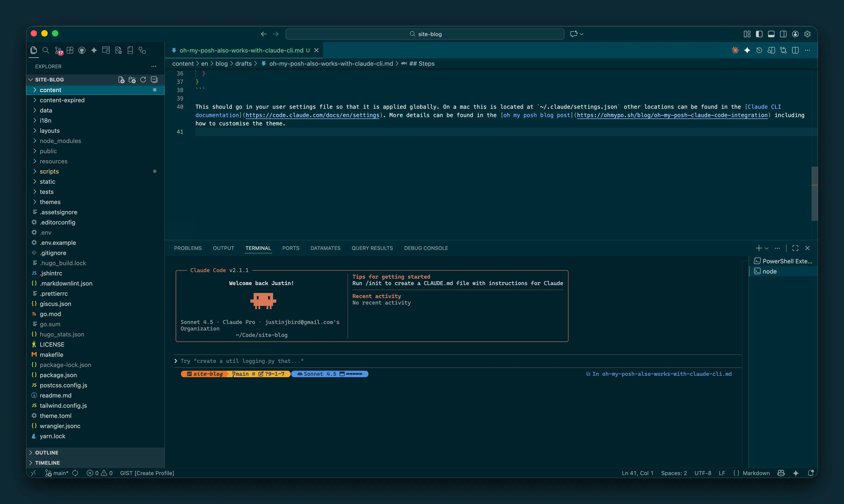Image resolution: width=844 pixels, height=504 pixels.
Task: Open the new terminal launch profile dropdown
Action: click(x=767, y=248)
